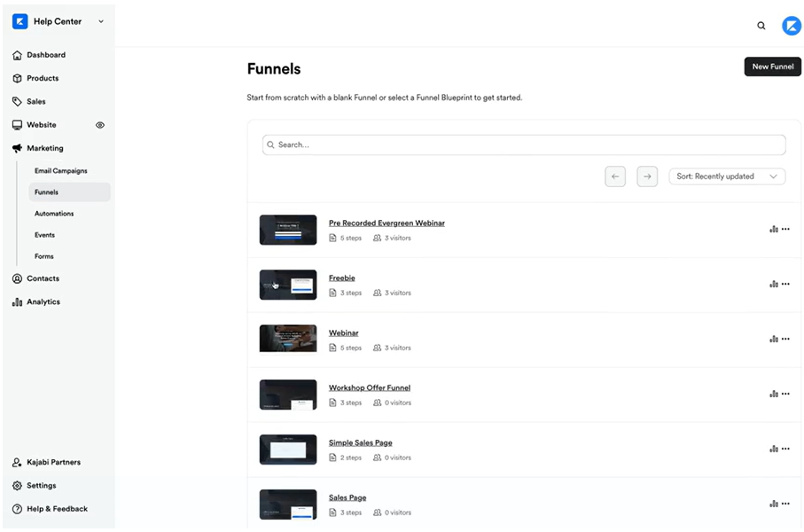
Task: Go to next page with right arrow
Action: click(x=647, y=176)
